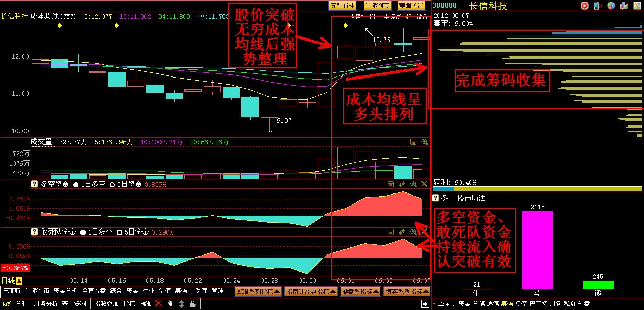This screenshot has width=644, height=310.
Task: Open the mobile phone alert icon
Action: 597,6
